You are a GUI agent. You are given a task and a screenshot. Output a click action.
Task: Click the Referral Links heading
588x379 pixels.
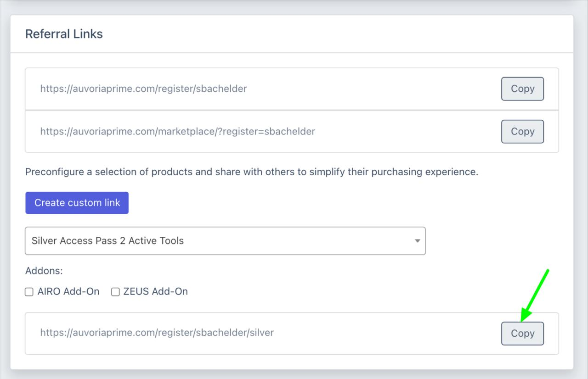coord(64,34)
